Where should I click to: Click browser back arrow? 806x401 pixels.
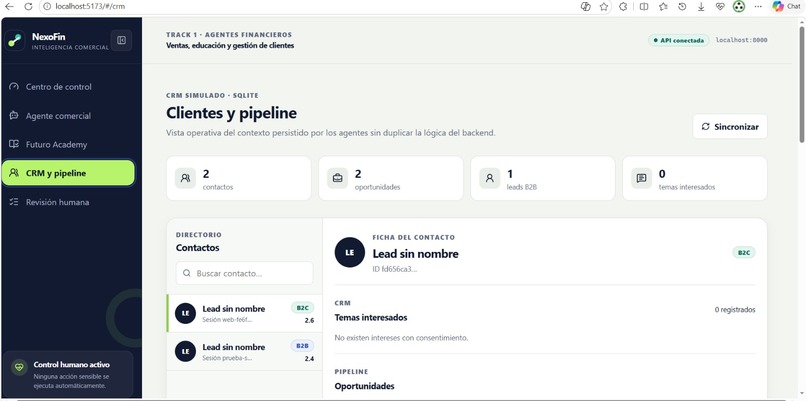[x=9, y=7]
